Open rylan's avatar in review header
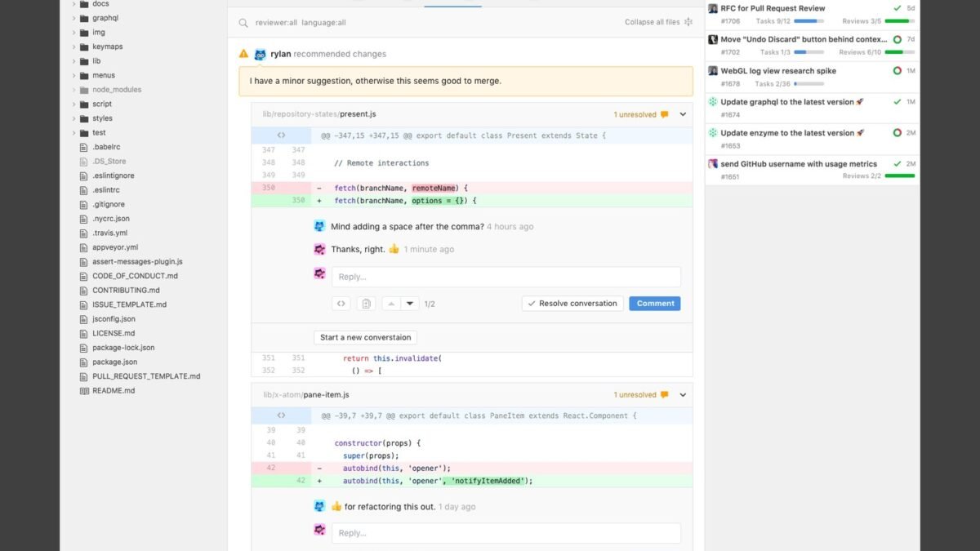The height and width of the screenshot is (551, 980). click(x=261, y=54)
